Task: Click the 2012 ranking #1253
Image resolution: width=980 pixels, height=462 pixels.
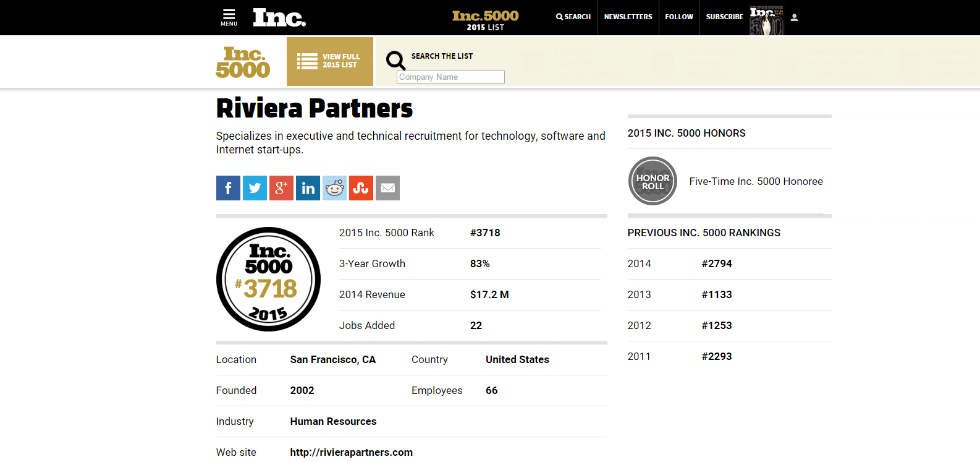Action: (x=716, y=325)
